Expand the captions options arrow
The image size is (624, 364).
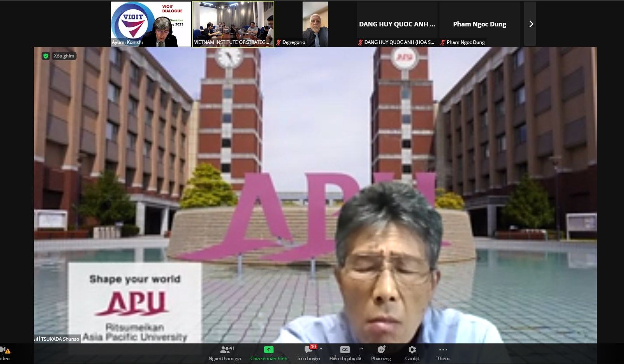click(361, 349)
